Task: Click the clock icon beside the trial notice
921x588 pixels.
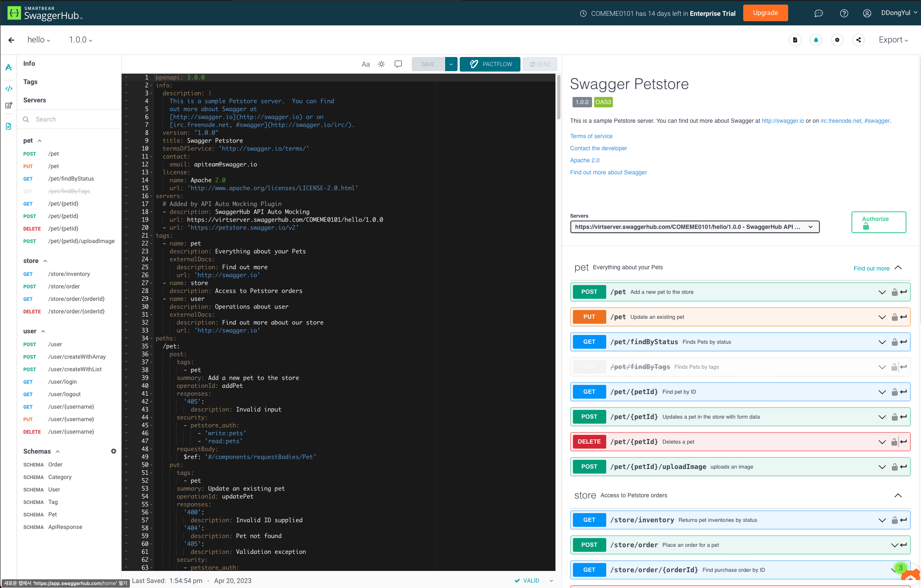Action: [583, 13]
